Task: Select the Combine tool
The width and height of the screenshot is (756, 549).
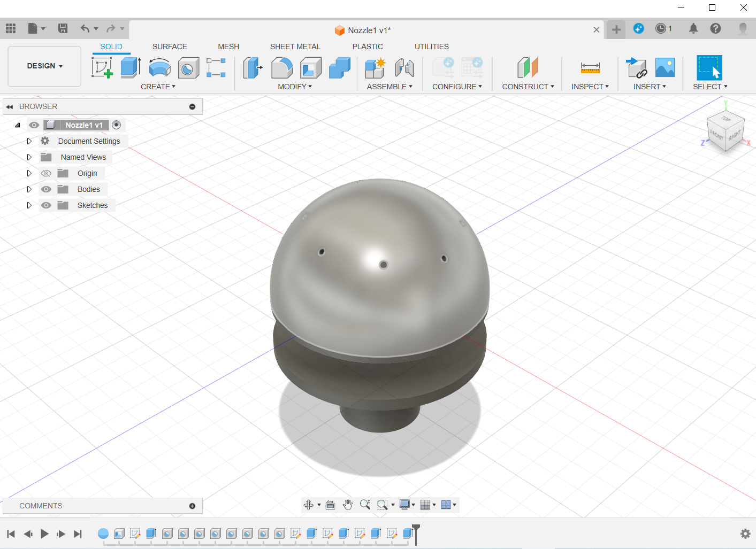Action: pyautogui.click(x=339, y=68)
